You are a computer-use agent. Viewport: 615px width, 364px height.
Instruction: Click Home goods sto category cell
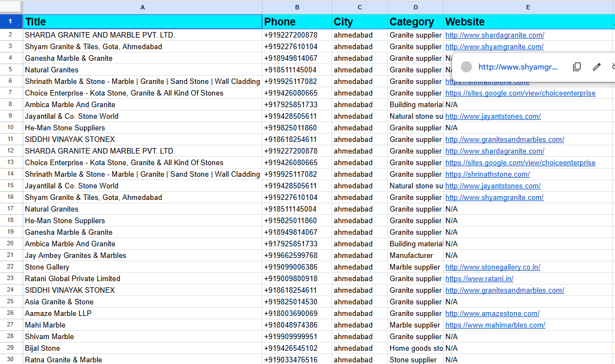(416, 349)
